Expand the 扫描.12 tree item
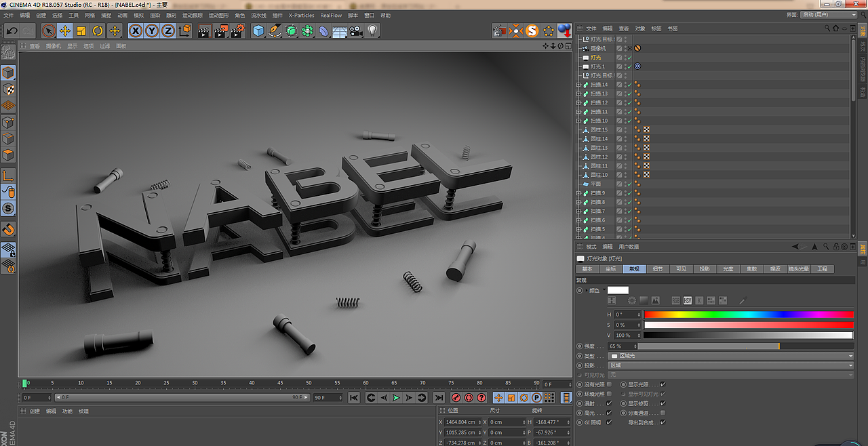The image size is (868, 446). click(578, 103)
